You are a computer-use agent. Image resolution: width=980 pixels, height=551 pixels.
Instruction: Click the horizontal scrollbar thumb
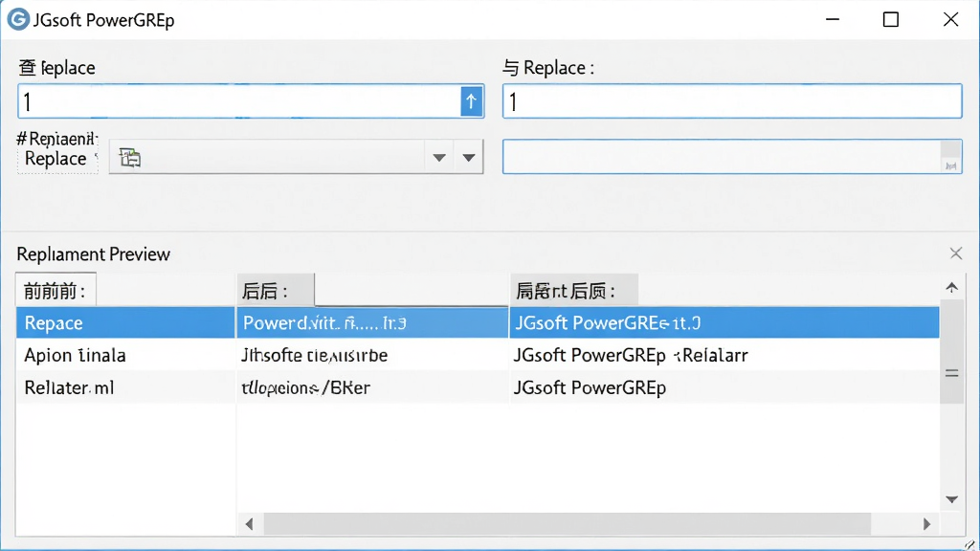point(567,523)
